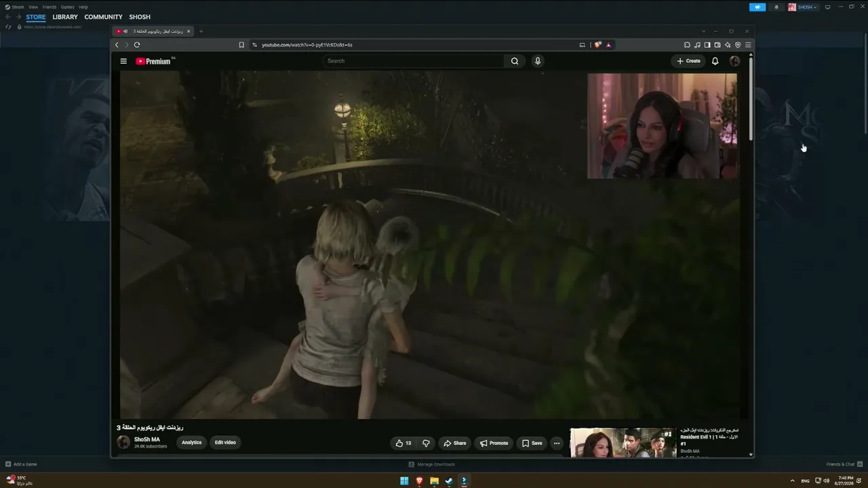This screenshot has width=868, height=488.
Task: Go to YouTube Premium home logo
Action: click(x=153, y=61)
